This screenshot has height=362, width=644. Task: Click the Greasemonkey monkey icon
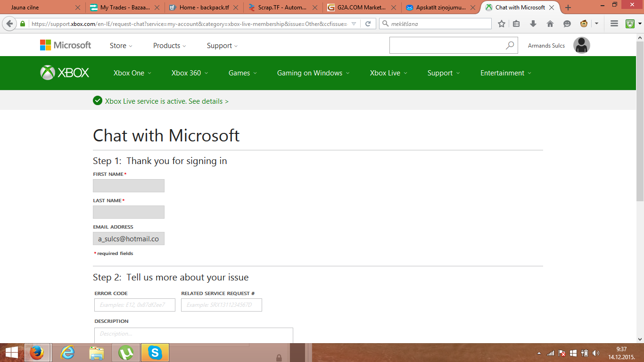click(584, 24)
